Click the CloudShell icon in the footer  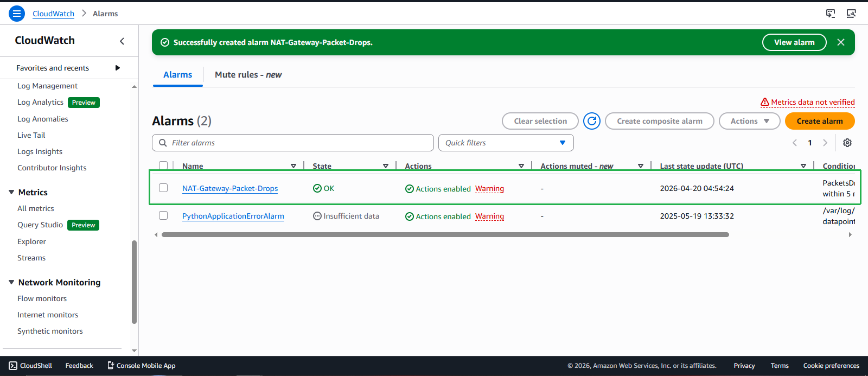coord(13,366)
